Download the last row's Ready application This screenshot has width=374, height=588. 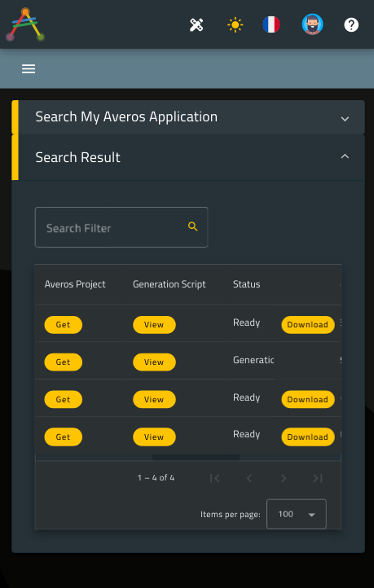coord(308,437)
